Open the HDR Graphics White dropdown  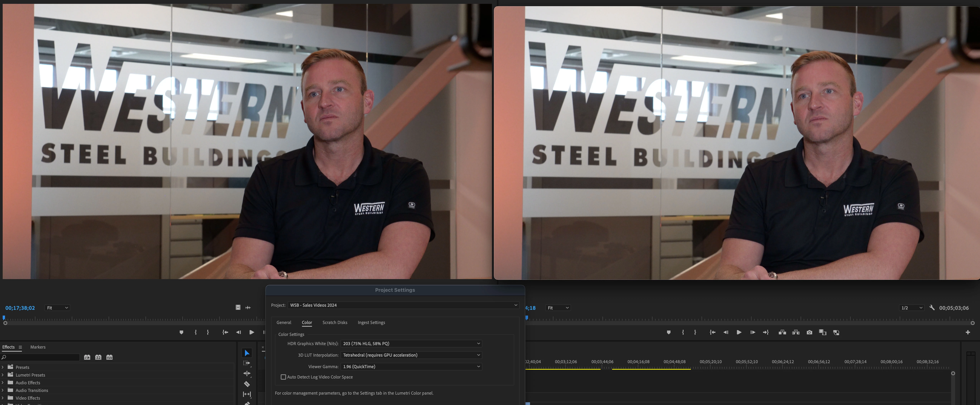[x=411, y=343]
